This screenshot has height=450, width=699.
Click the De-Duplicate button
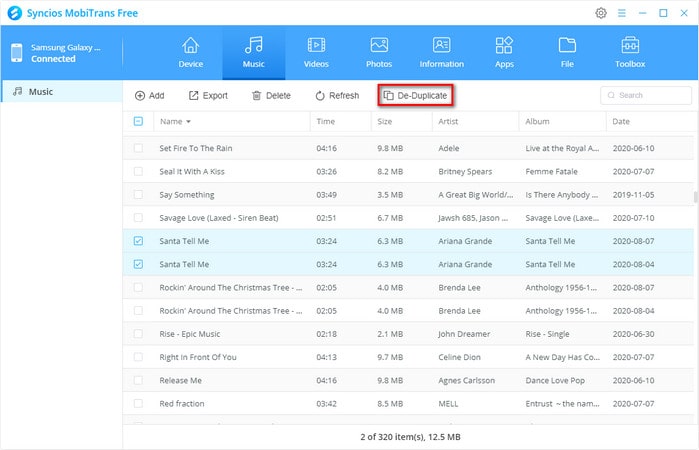click(x=415, y=95)
